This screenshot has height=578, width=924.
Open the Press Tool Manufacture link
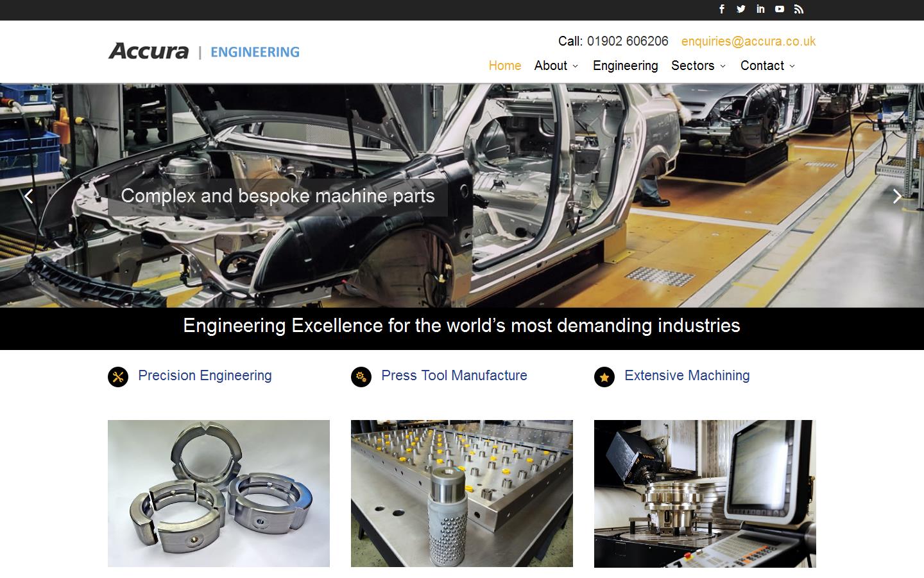click(x=454, y=376)
